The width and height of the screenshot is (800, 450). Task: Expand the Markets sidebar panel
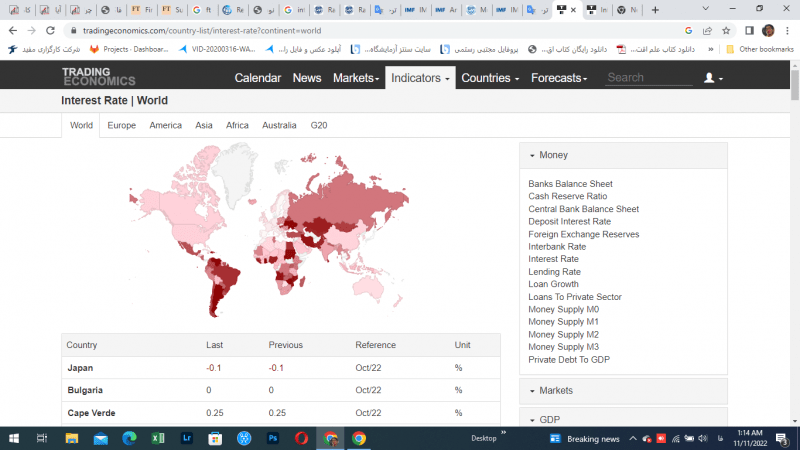pyautogui.click(x=555, y=390)
